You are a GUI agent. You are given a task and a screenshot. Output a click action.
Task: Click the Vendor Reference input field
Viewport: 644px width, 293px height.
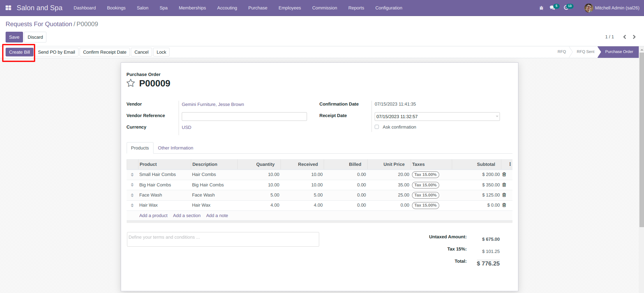[x=244, y=116]
